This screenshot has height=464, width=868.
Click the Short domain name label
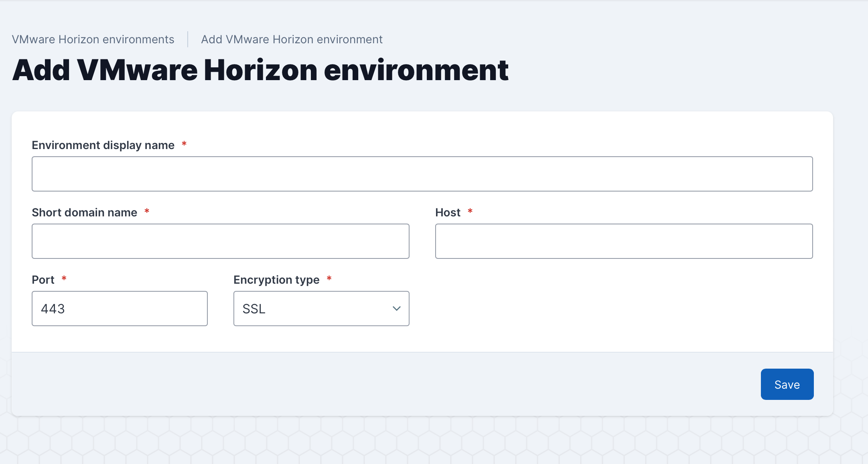(x=84, y=212)
